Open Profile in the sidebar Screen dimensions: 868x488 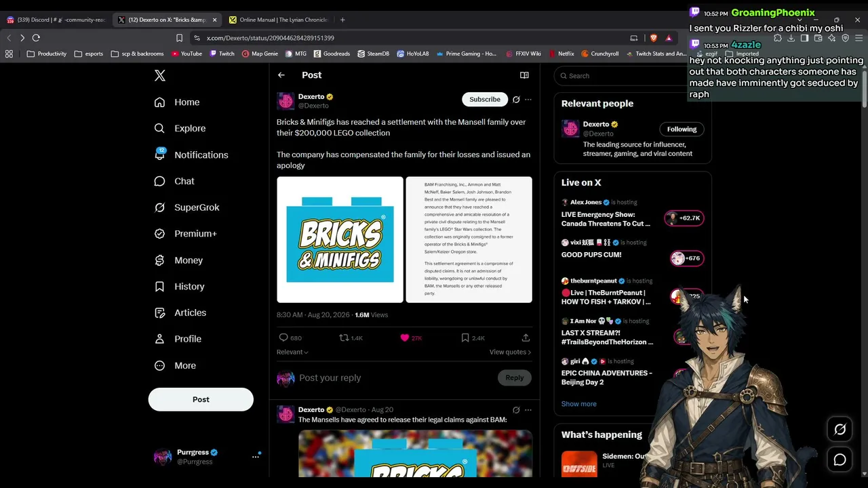click(x=178, y=339)
